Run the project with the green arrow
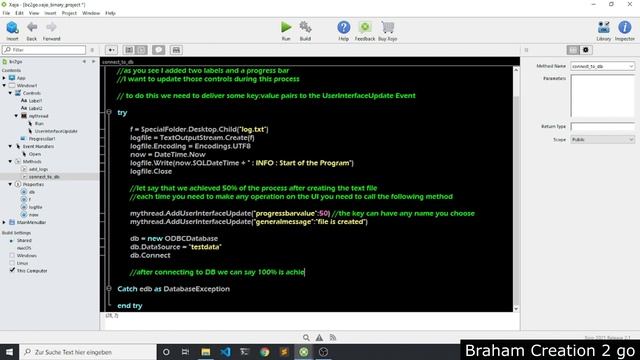This screenshot has height=360, width=640. click(286, 27)
